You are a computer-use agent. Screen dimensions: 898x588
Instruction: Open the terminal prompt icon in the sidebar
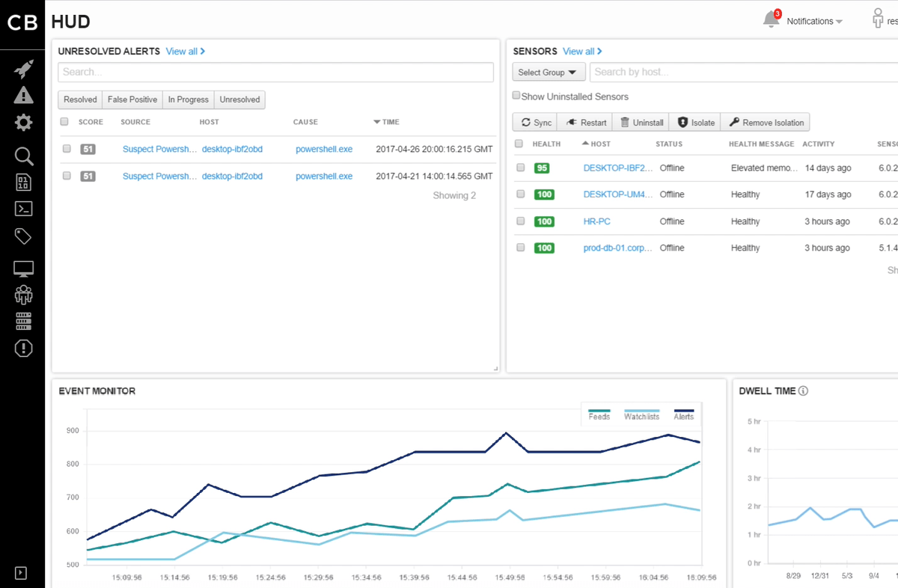pos(24,209)
